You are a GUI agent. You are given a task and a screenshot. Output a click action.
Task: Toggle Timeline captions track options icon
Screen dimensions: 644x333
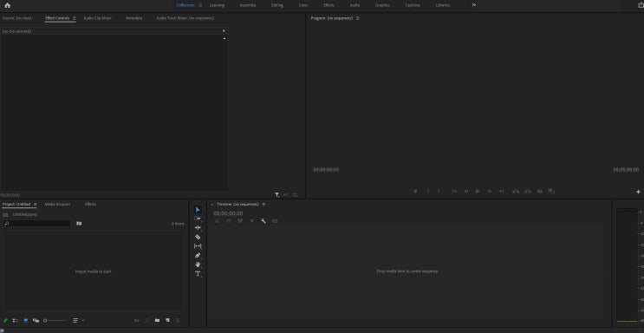(x=275, y=221)
